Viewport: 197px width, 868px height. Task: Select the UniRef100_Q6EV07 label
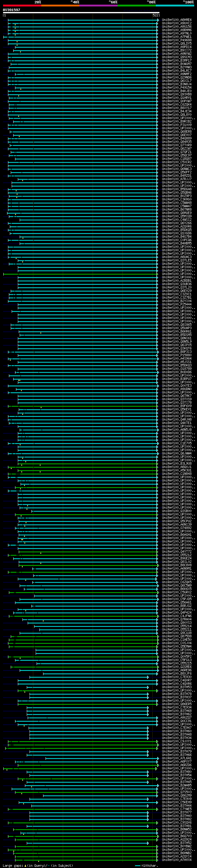click(x=177, y=135)
